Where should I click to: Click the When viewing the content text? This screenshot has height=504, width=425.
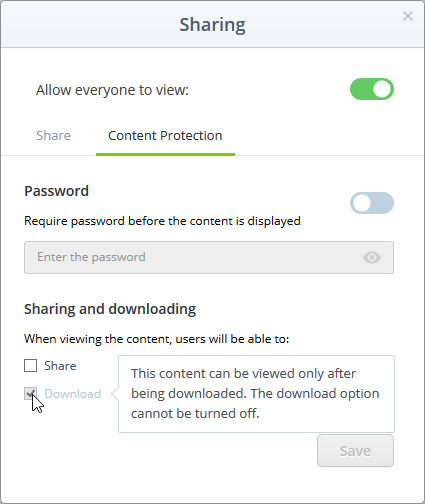157,339
